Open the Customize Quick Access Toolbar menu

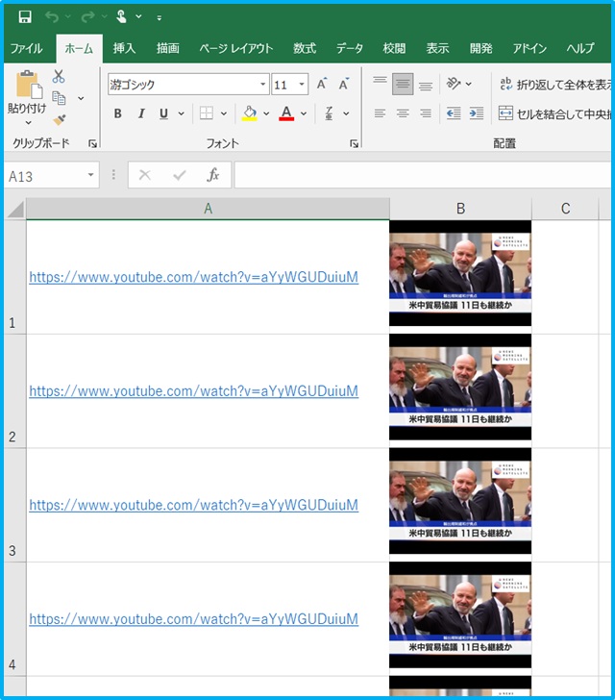[160, 18]
